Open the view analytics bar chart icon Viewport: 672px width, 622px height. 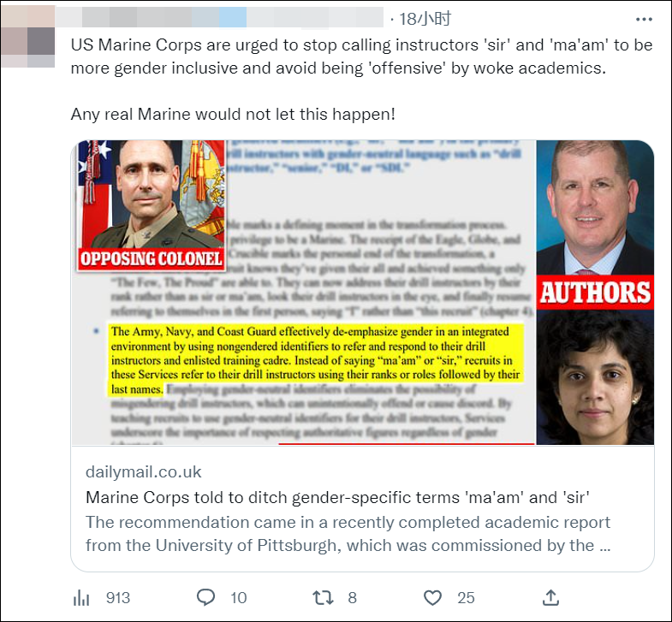(x=81, y=597)
